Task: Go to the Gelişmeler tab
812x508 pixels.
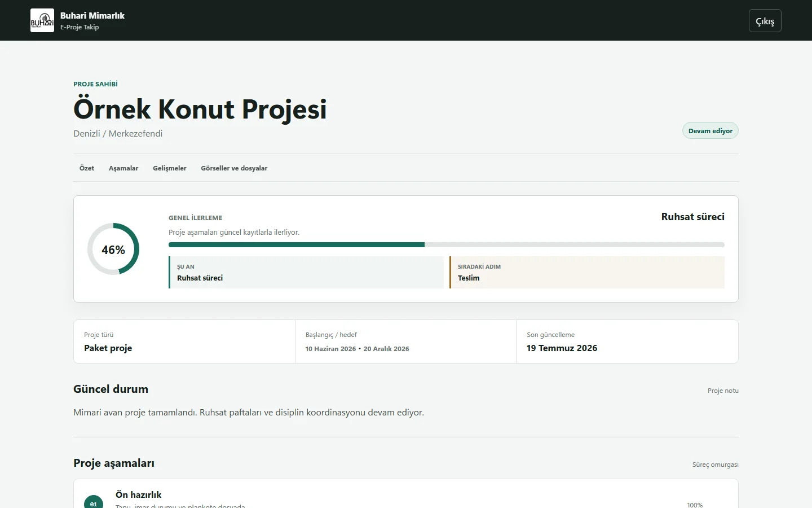Action: click(170, 168)
